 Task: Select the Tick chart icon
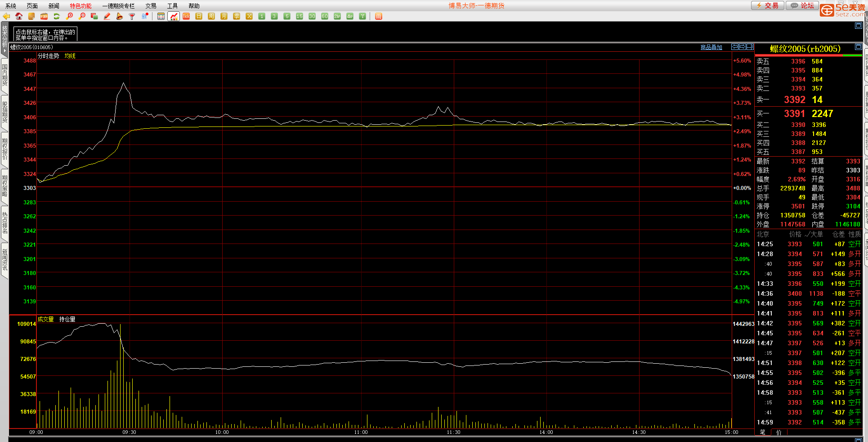pyautogui.click(x=186, y=16)
